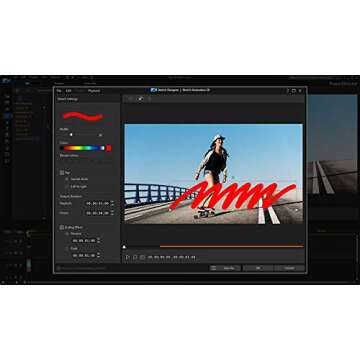Click the red current color swatch
Screen dimensions: 360x360
[109, 148]
